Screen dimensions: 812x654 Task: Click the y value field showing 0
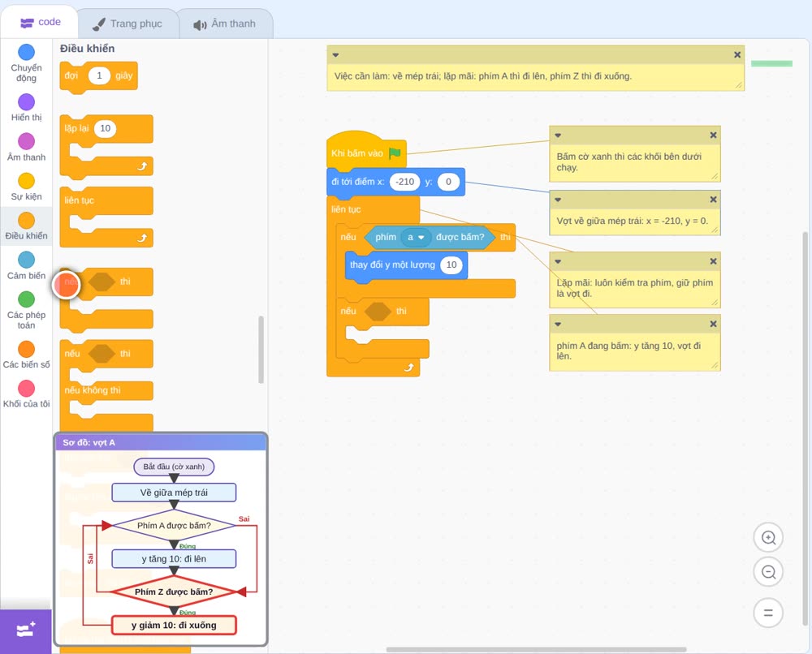[448, 182]
